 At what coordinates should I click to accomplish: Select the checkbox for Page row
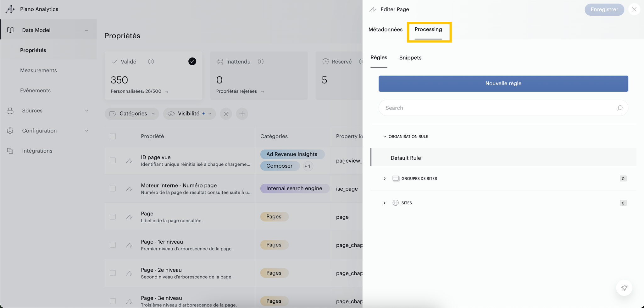click(x=113, y=217)
